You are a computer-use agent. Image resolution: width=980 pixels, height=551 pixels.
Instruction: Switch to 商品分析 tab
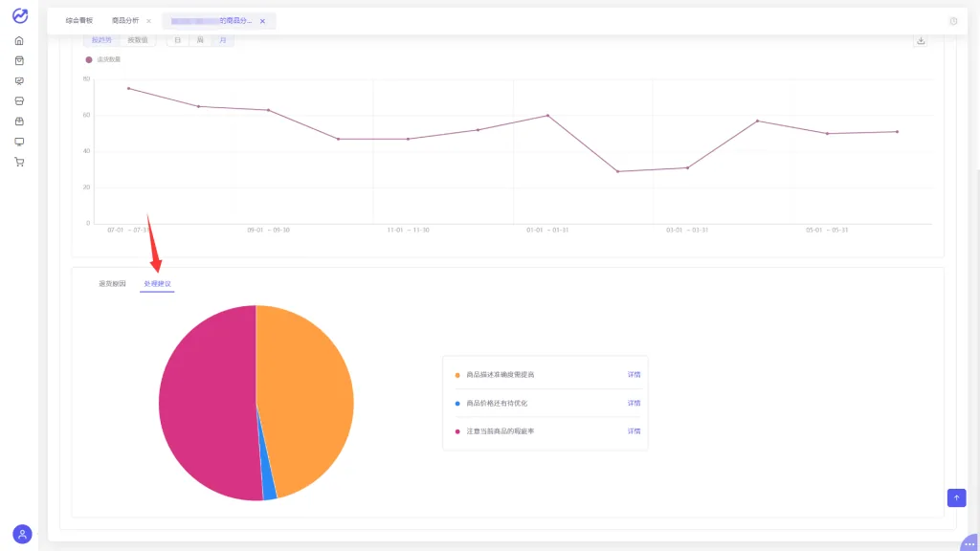coord(125,21)
